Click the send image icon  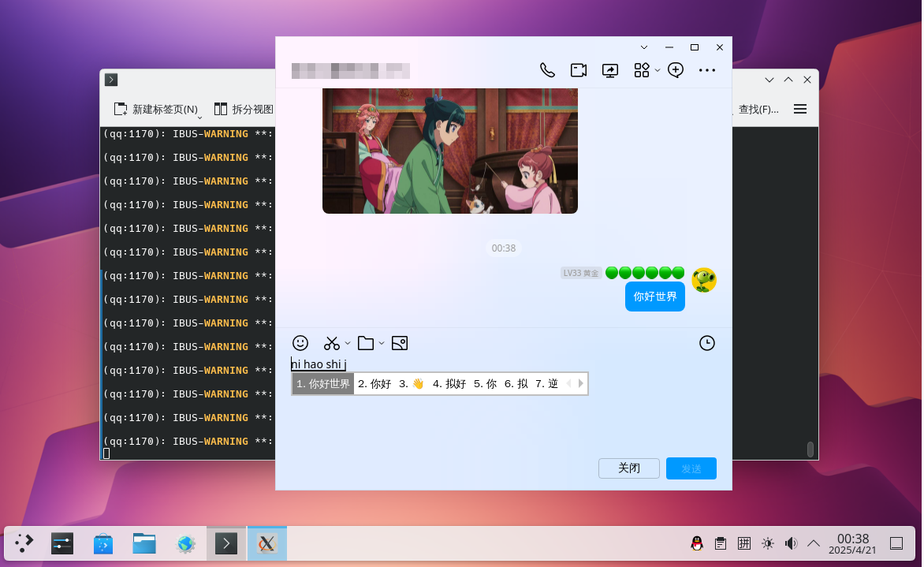pos(400,343)
